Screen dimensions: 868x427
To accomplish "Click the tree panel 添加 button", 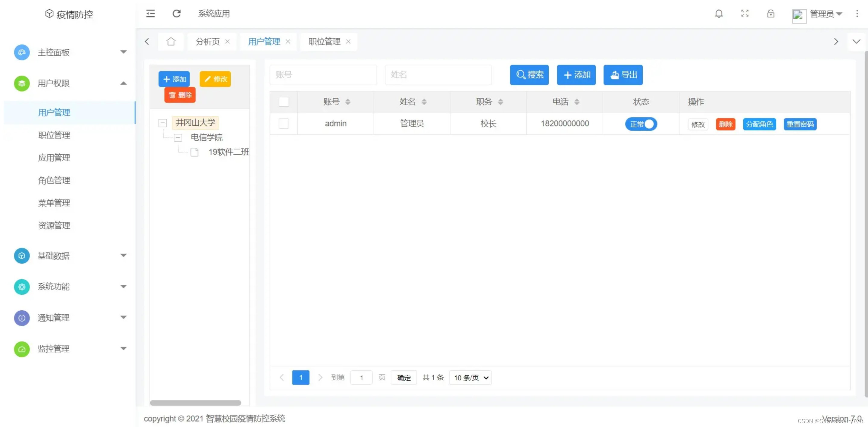I will (x=174, y=79).
